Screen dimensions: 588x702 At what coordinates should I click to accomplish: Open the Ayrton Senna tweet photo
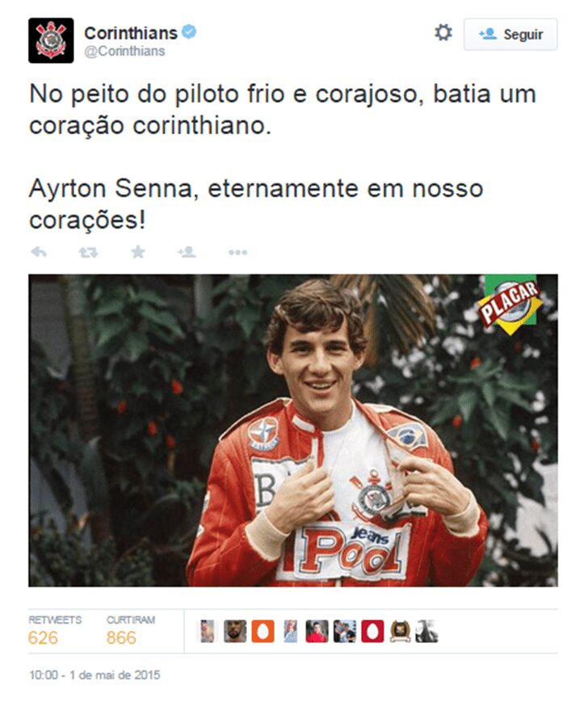click(x=293, y=431)
